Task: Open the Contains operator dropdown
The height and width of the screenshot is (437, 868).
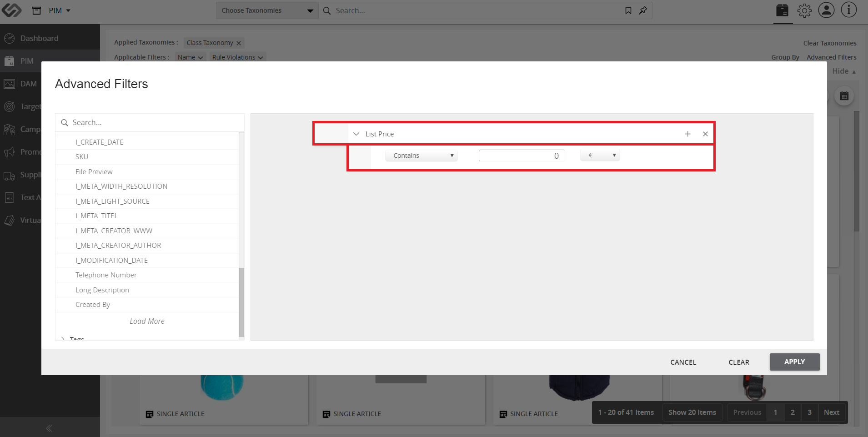Action: click(x=421, y=156)
